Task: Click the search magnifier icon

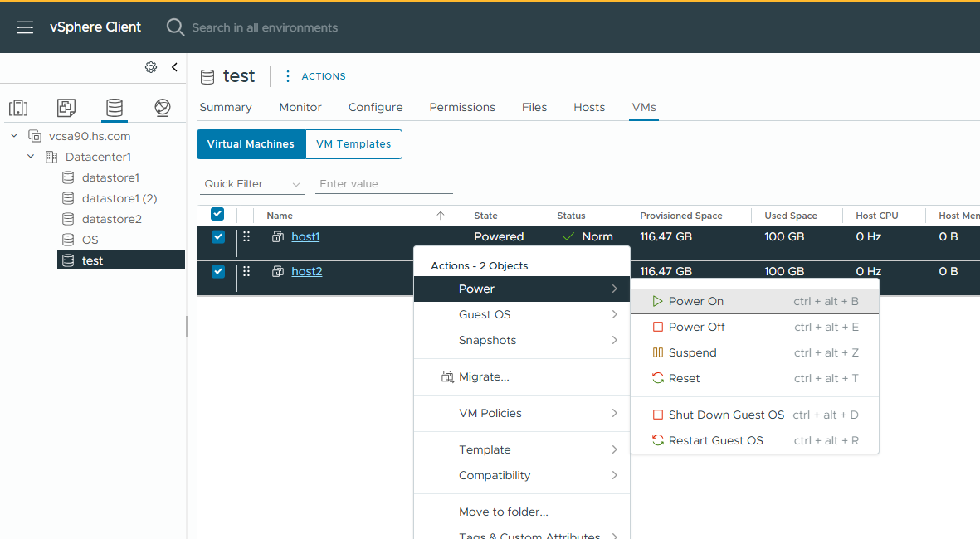Action: (175, 27)
